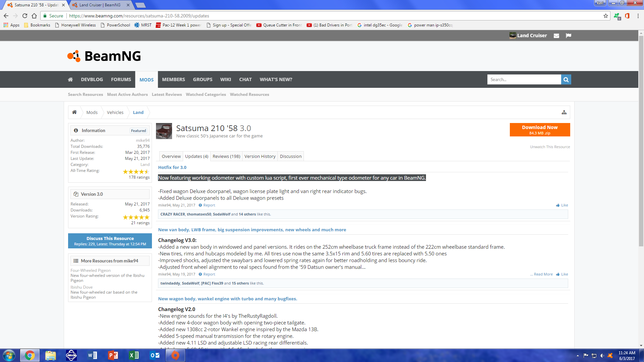
Task: Like the Hotfix for 3.0 update
Action: (x=562, y=205)
